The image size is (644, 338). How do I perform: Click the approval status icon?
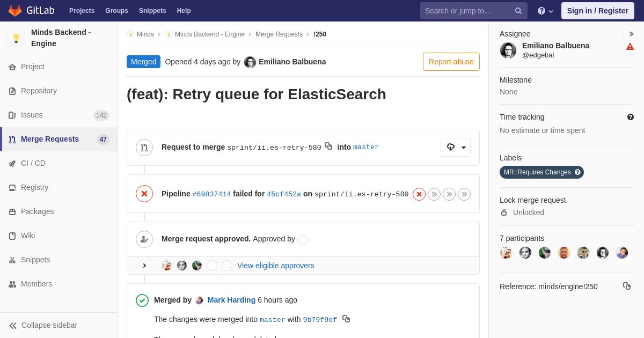tap(144, 239)
